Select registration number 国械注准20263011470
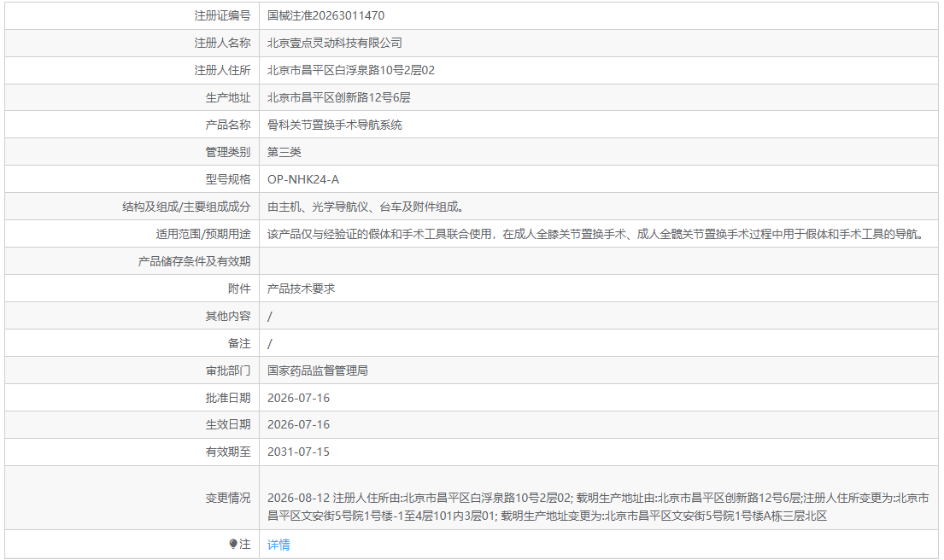 click(325, 15)
